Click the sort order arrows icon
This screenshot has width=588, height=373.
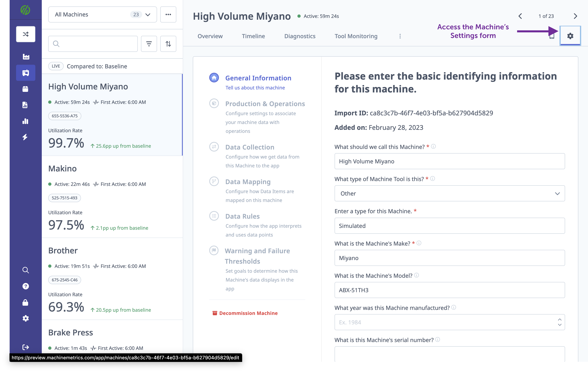168,44
